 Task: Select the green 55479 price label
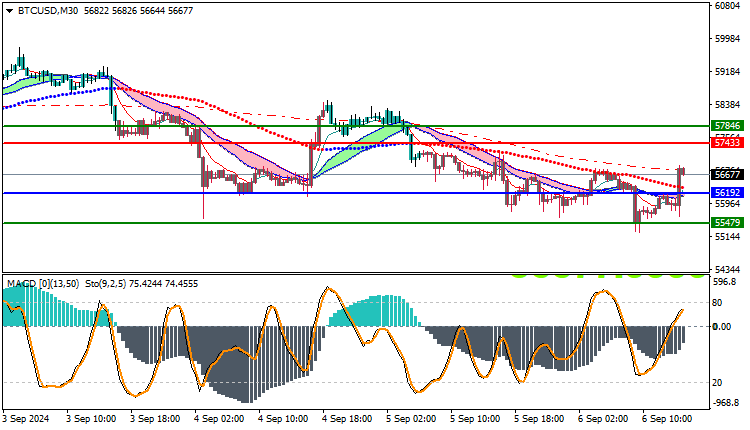pyautogui.click(x=728, y=222)
